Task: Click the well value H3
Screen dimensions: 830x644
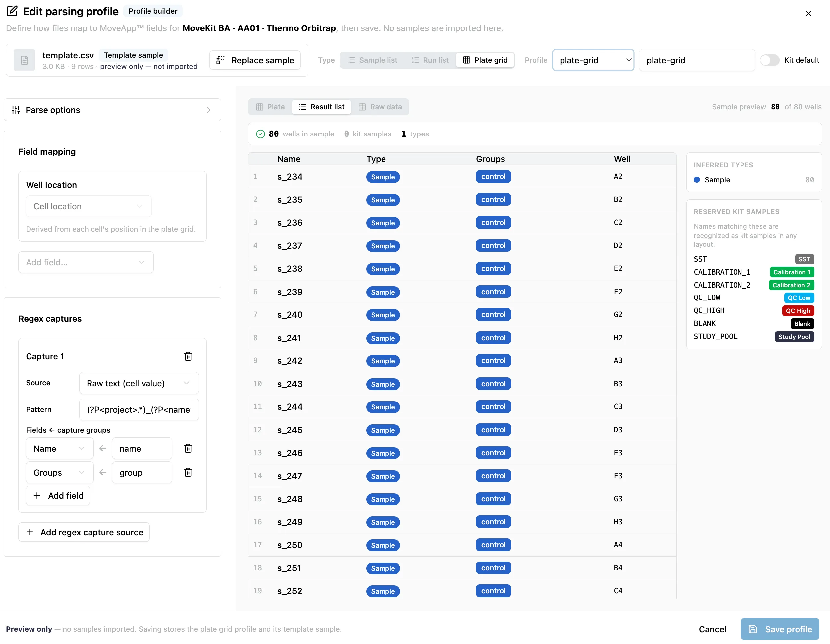Action: point(618,522)
